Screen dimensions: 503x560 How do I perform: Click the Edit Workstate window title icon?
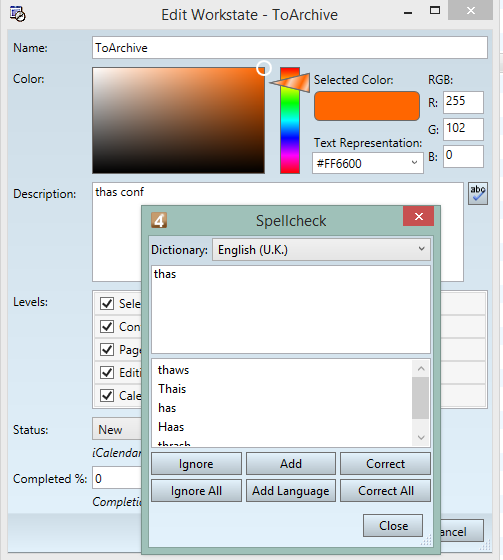tap(18, 14)
